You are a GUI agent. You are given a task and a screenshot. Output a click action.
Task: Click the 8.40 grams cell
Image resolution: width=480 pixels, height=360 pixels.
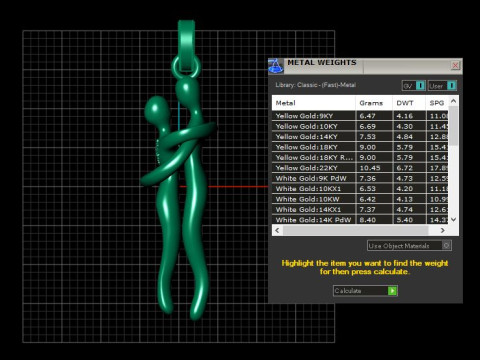pos(374,220)
